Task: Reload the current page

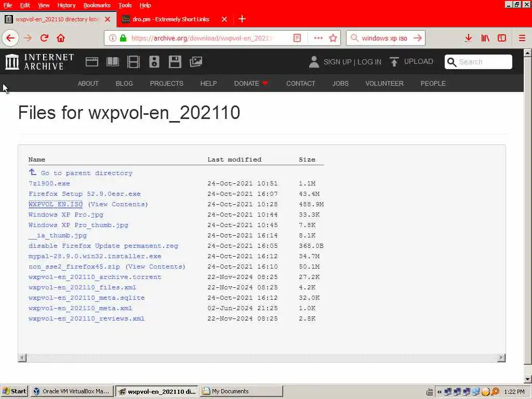Action: point(44,38)
